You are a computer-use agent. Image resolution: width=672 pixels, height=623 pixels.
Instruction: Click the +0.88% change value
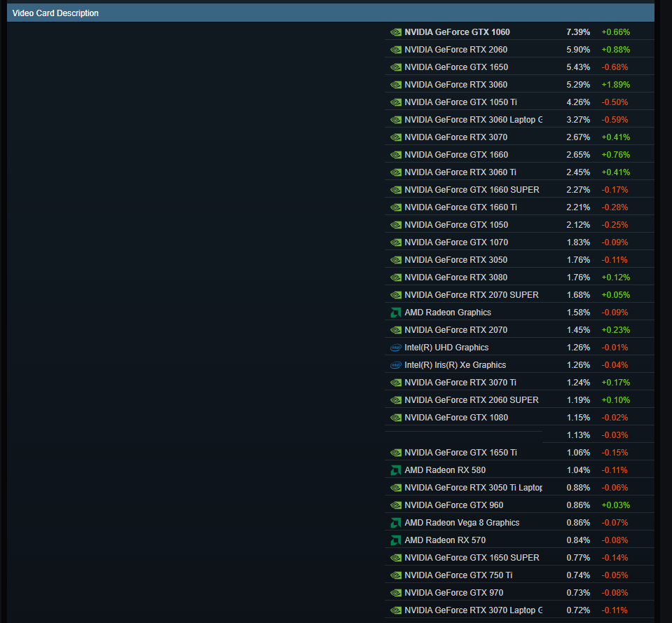615,50
